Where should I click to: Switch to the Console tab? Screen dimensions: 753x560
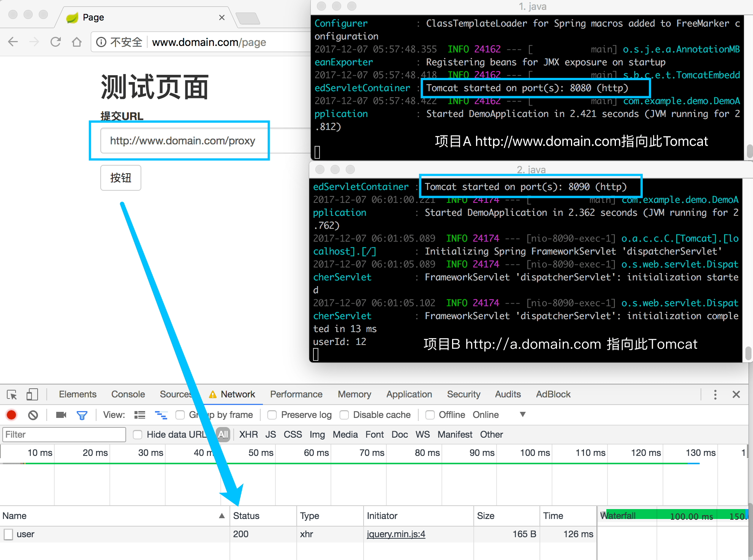128,394
